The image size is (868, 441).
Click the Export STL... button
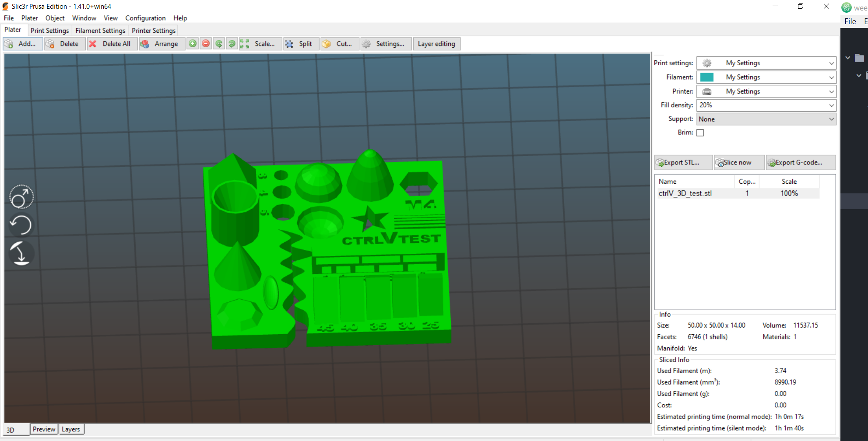[683, 162]
